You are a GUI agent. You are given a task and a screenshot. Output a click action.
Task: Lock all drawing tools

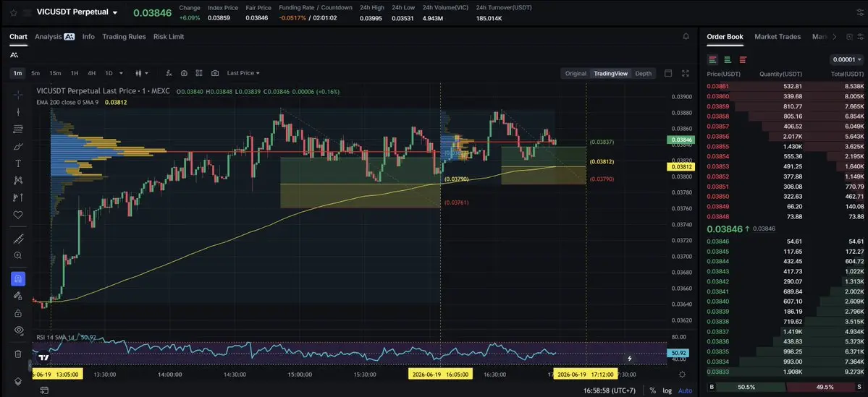(17, 313)
